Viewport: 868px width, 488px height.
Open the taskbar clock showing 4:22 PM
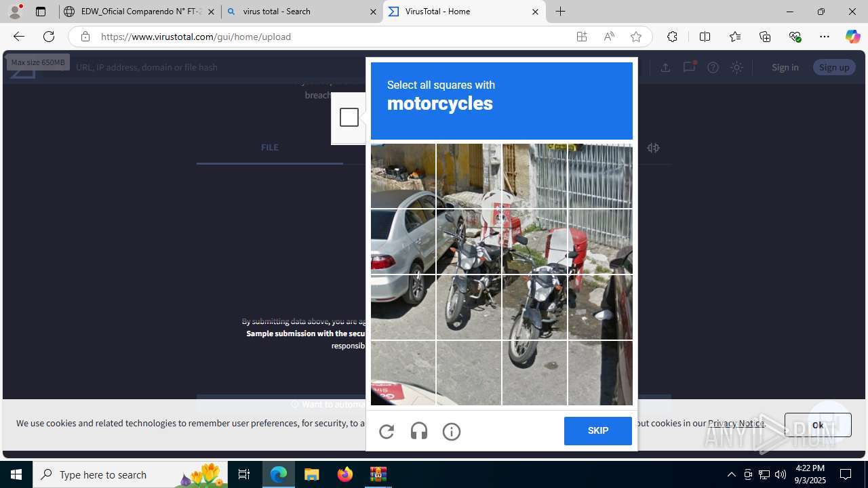810,474
